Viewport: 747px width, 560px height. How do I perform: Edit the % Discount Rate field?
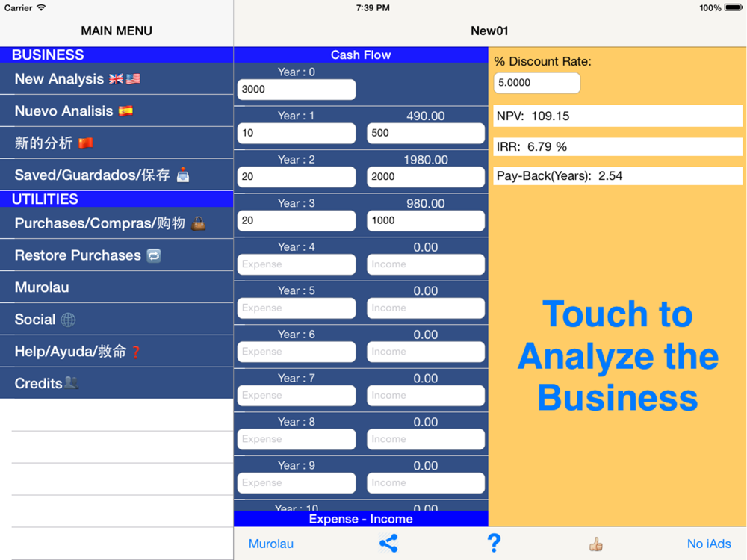click(x=537, y=83)
